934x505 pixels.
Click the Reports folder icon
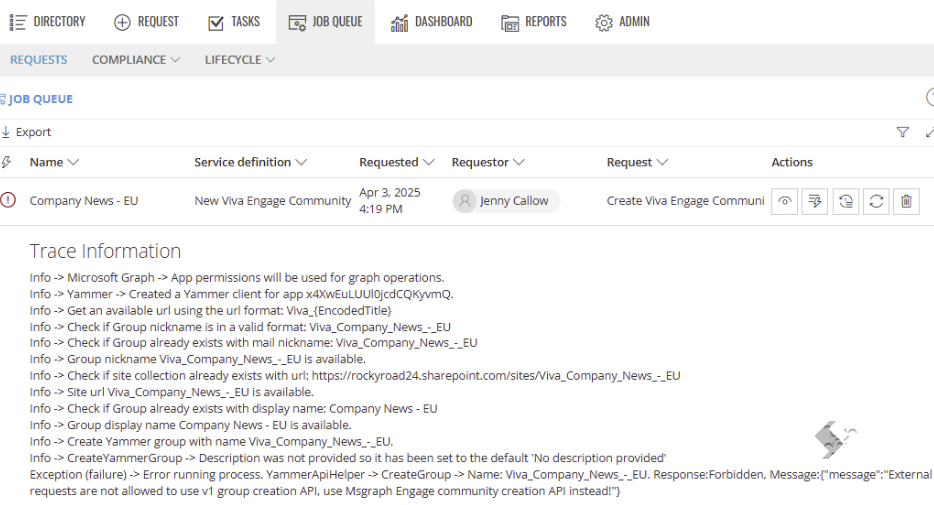510,23
